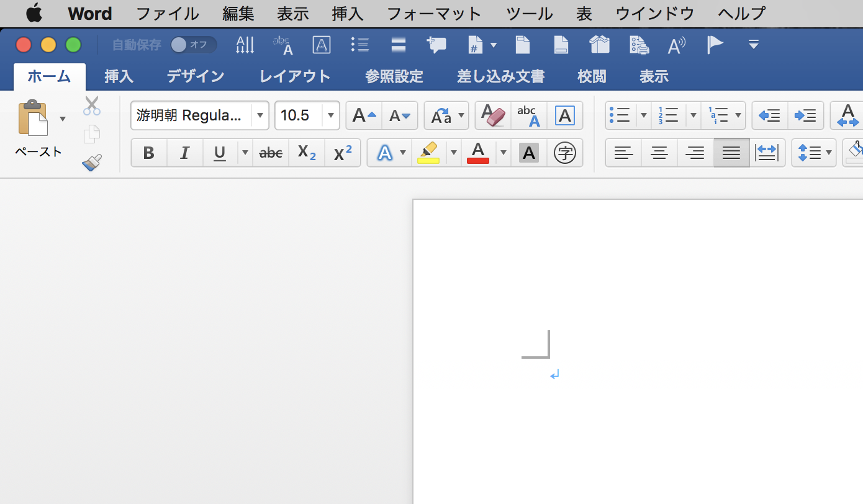Click the format painter brush icon
Viewport: 863px width, 504px height.
[92, 163]
